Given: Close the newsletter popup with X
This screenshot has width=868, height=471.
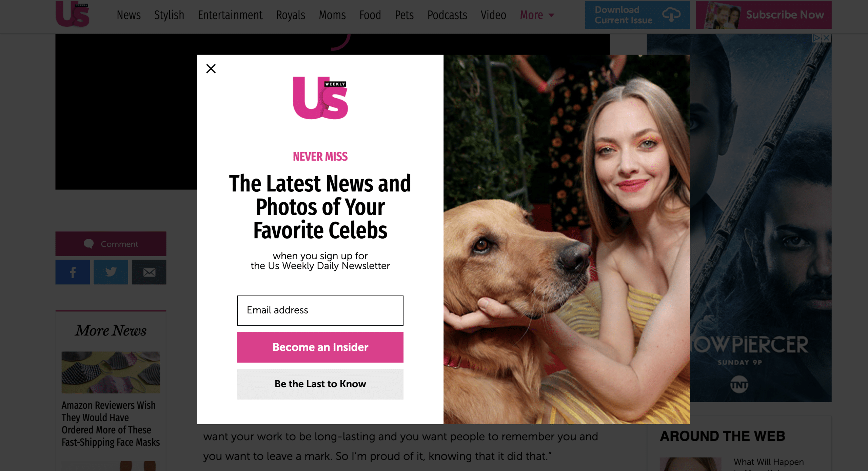Looking at the screenshot, I should point(211,69).
